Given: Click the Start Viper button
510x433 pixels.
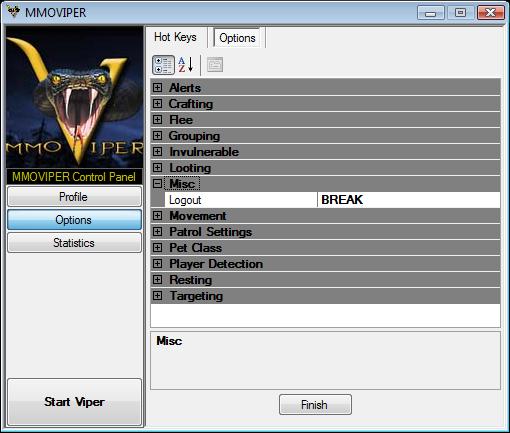Looking at the screenshot, I should [x=74, y=402].
